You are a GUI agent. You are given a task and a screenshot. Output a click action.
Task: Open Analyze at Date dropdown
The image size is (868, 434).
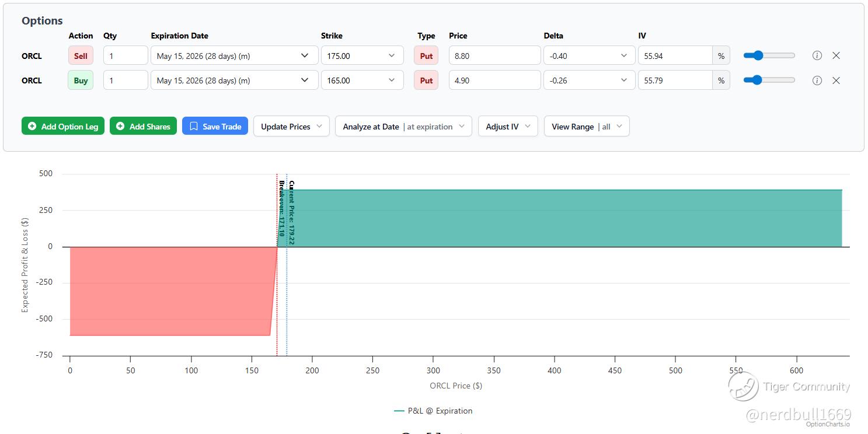click(403, 126)
